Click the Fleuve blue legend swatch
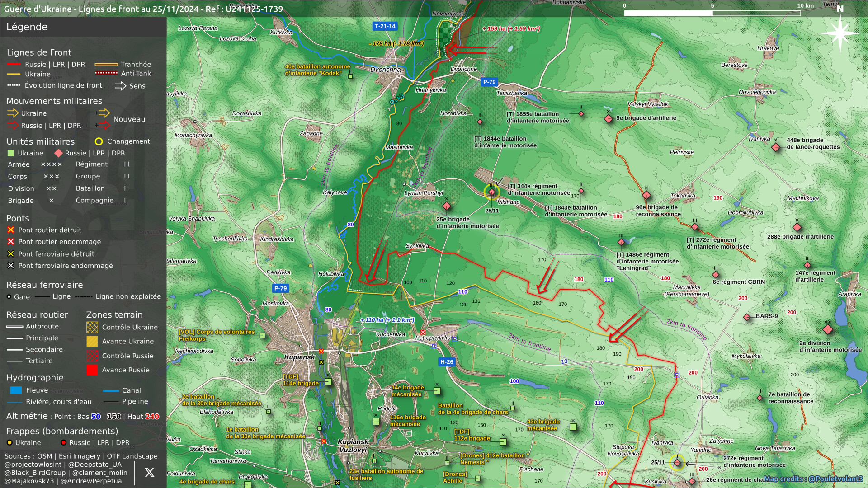868x488 pixels. 16,390
